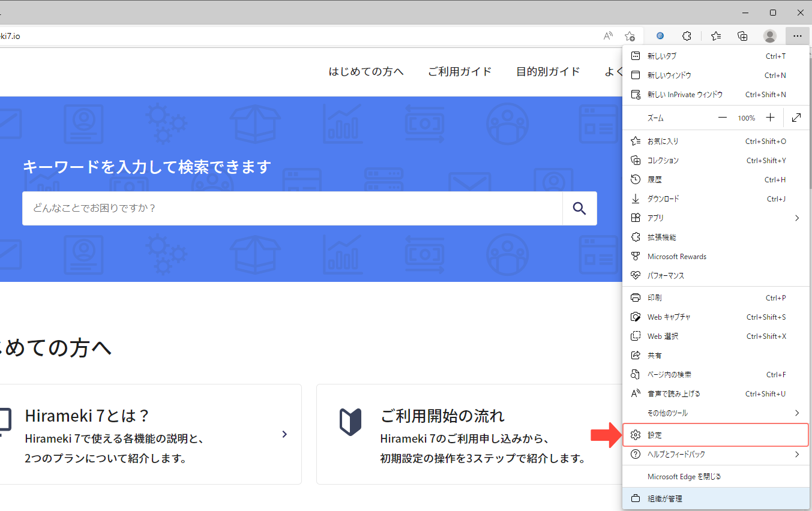Zoom out with the minus button
The height and width of the screenshot is (511, 812).
[723, 118]
